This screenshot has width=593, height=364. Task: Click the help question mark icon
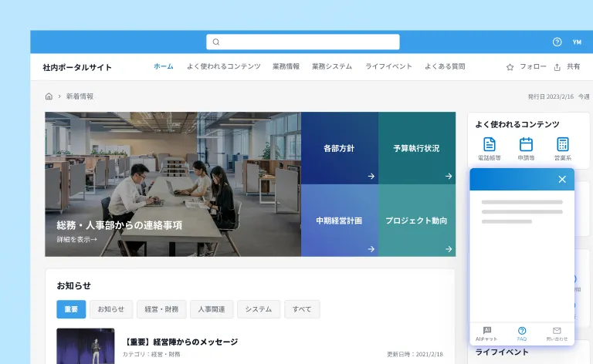(557, 42)
